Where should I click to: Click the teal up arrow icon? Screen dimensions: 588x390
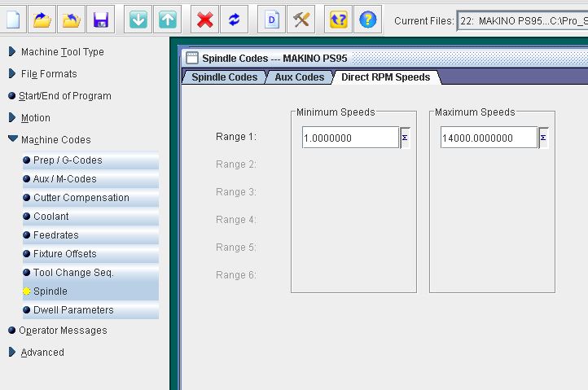pos(167,20)
